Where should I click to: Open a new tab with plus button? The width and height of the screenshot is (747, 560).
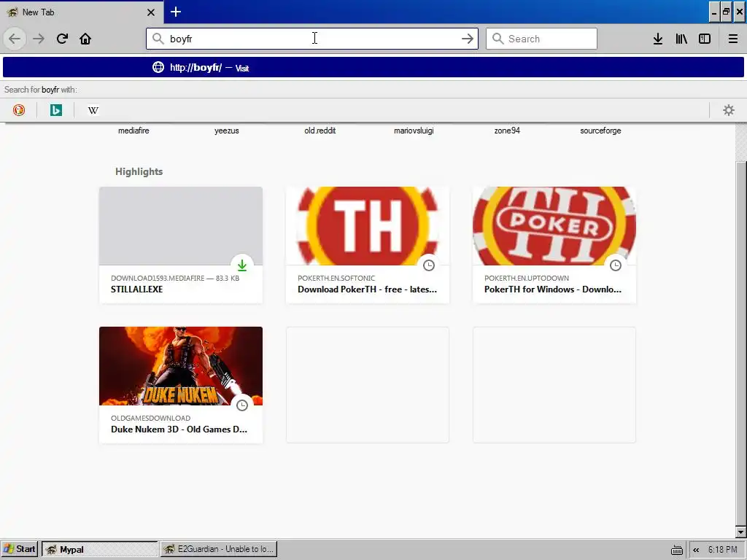pyautogui.click(x=176, y=12)
